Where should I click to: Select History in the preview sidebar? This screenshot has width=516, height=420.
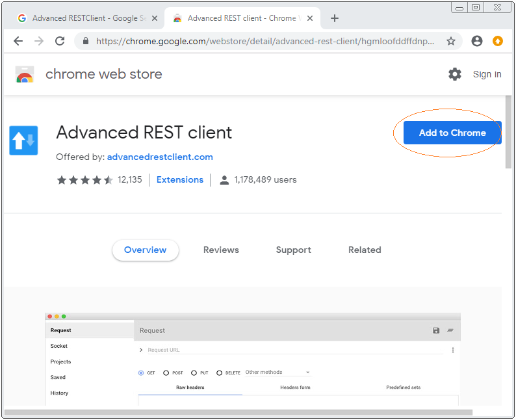(x=59, y=393)
